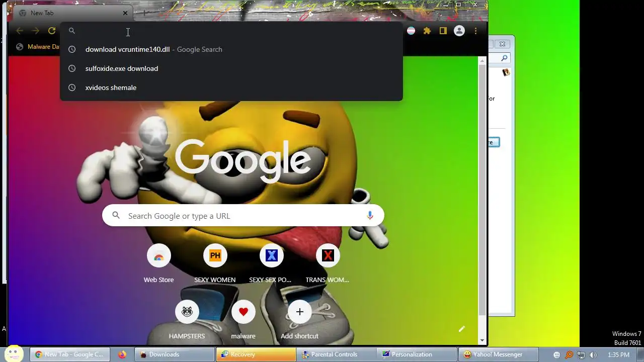The width and height of the screenshot is (644, 362).
Task: Switch to Yahoo! Messenger taskbar window
Action: [x=497, y=354]
